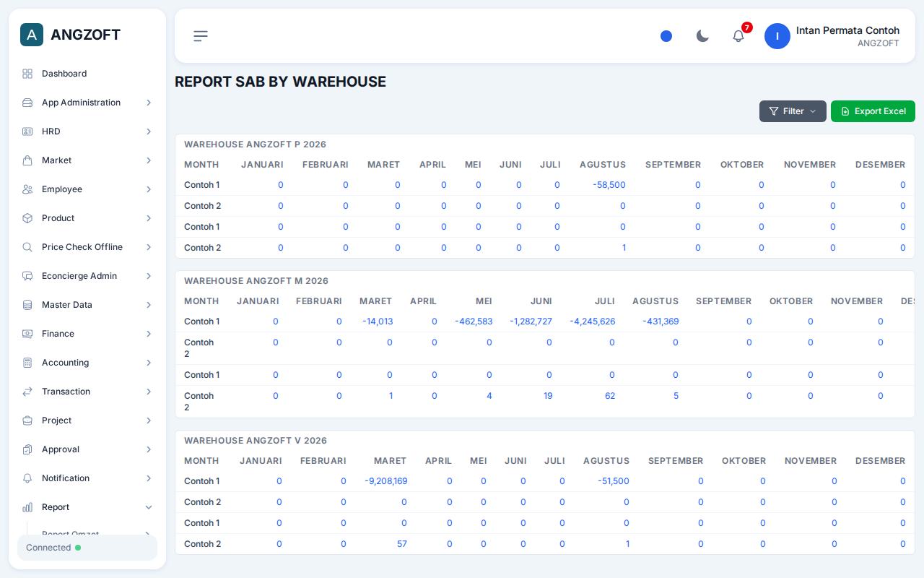Click the blue theme color dot
The height and width of the screenshot is (578, 924).
(x=666, y=36)
